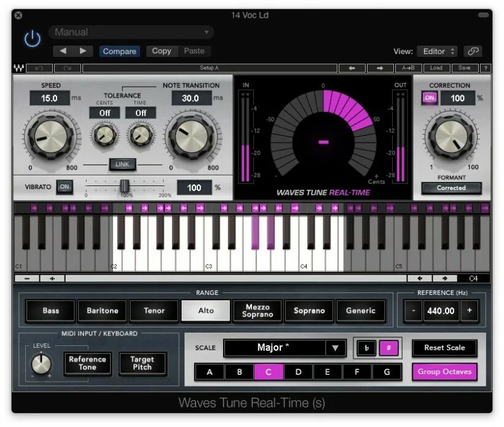Shift keyboard view left with arrow
Viewport: 504px width, 427px height.
pyautogui.click(x=419, y=278)
